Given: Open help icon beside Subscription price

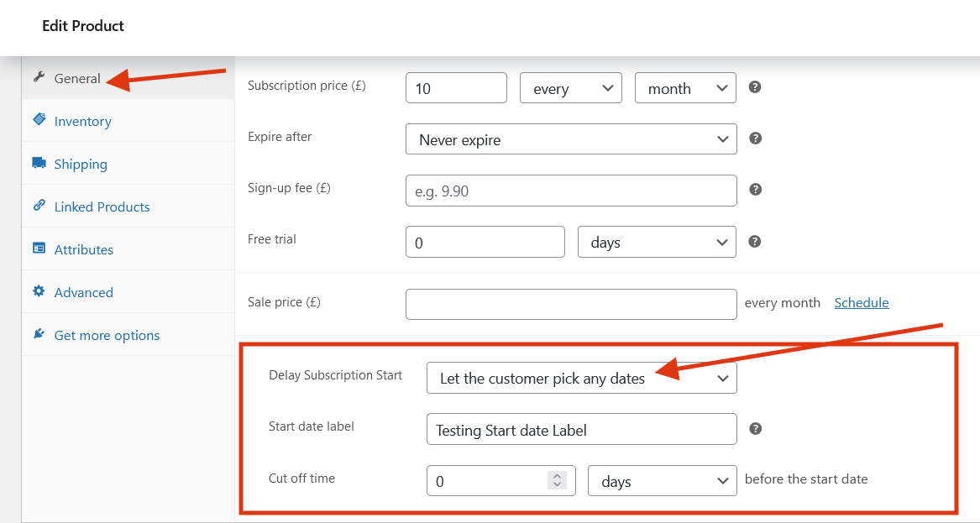Looking at the screenshot, I should coord(754,86).
